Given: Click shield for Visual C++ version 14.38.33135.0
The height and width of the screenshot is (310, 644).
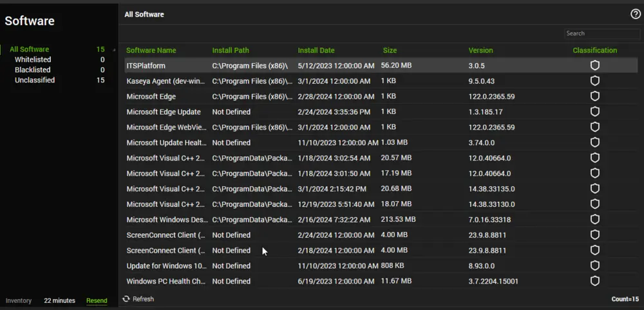Looking at the screenshot, I should [594, 189].
